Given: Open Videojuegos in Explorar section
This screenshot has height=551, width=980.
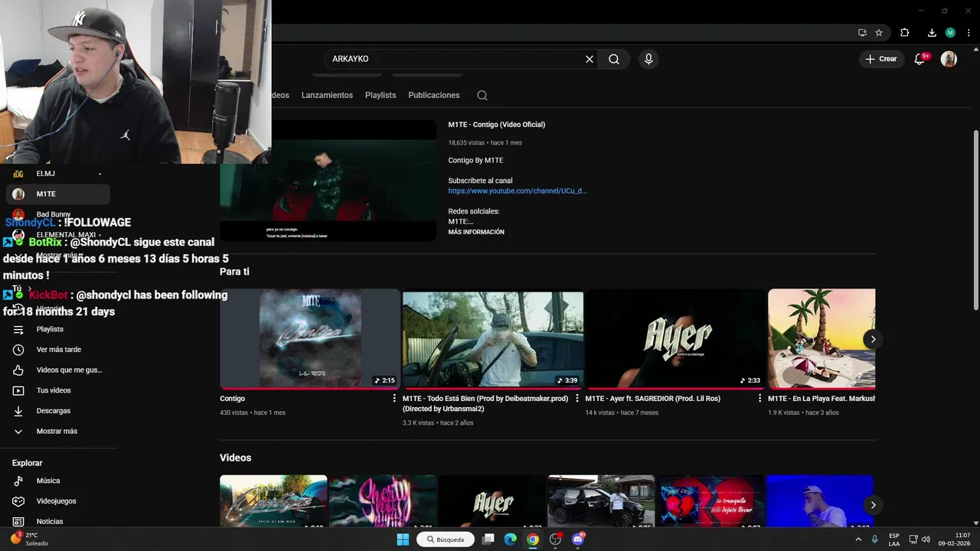Looking at the screenshot, I should [59, 501].
